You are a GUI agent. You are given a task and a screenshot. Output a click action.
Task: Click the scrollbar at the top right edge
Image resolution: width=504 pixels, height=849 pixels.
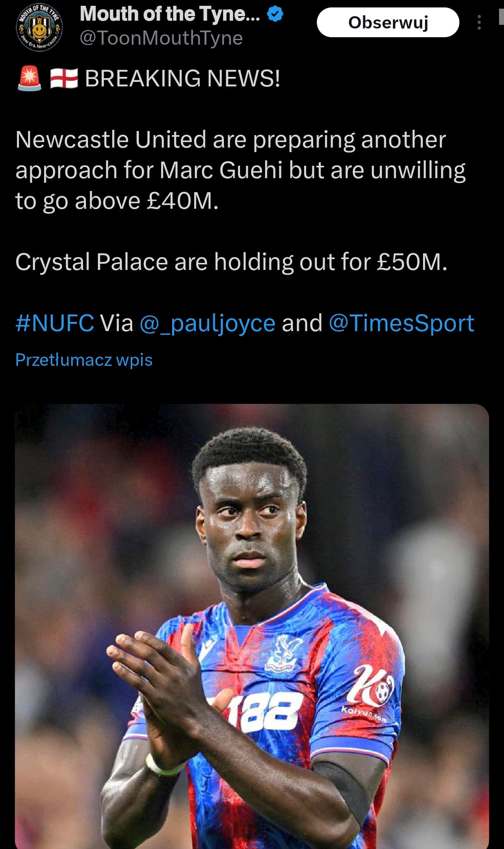point(501,17)
